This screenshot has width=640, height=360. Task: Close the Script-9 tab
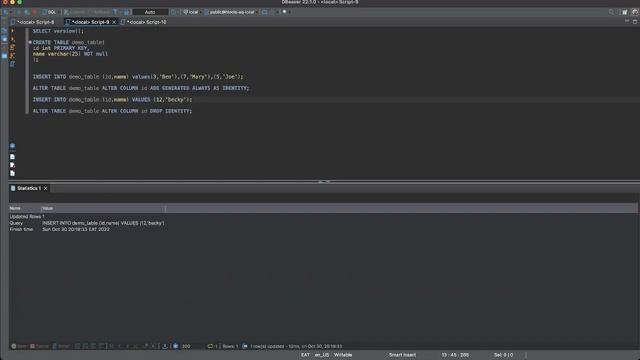pyautogui.click(x=114, y=22)
